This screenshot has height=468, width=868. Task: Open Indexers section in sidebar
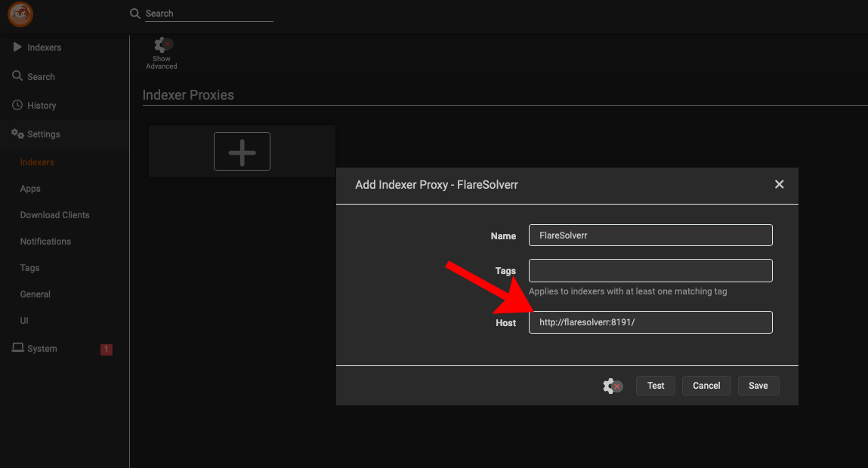point(44,48)
